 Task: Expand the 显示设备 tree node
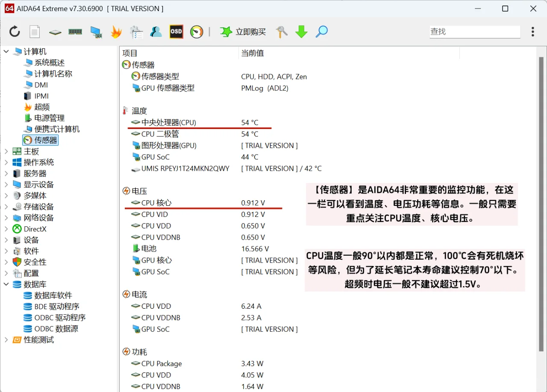click(x=6, y=184)
